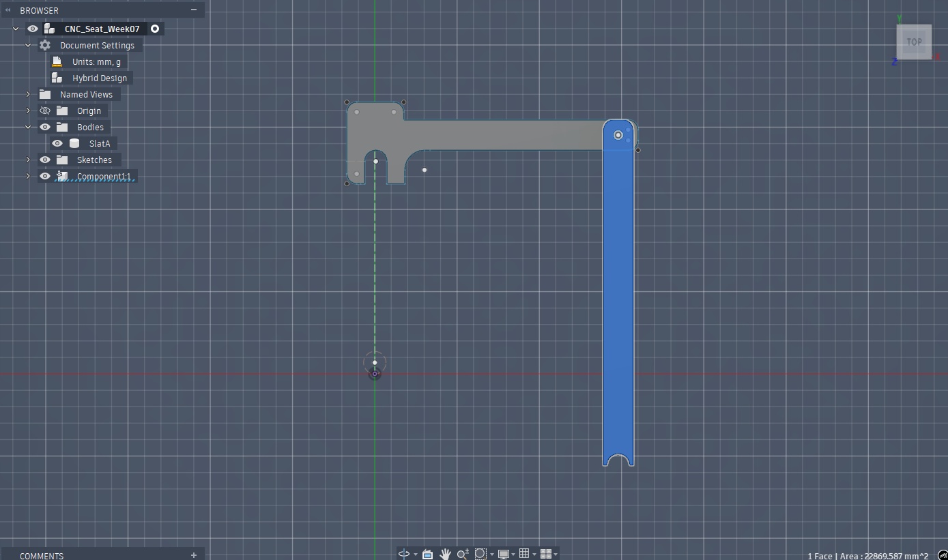Collapse the Bodies folder

[28, 127]
